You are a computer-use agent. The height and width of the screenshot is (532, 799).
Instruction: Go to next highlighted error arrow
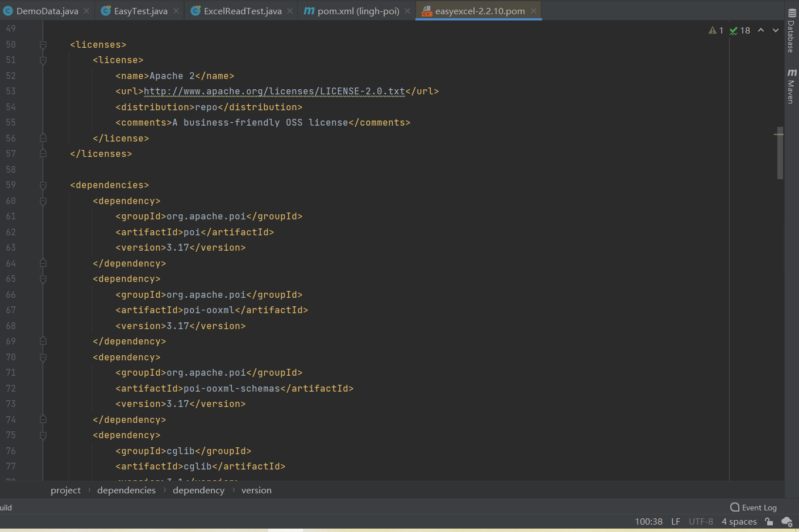point(776,30)
